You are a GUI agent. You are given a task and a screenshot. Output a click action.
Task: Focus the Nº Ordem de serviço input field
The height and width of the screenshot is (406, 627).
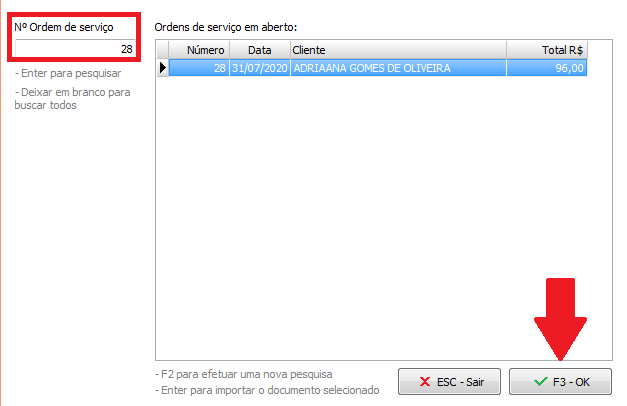(75, 49)
